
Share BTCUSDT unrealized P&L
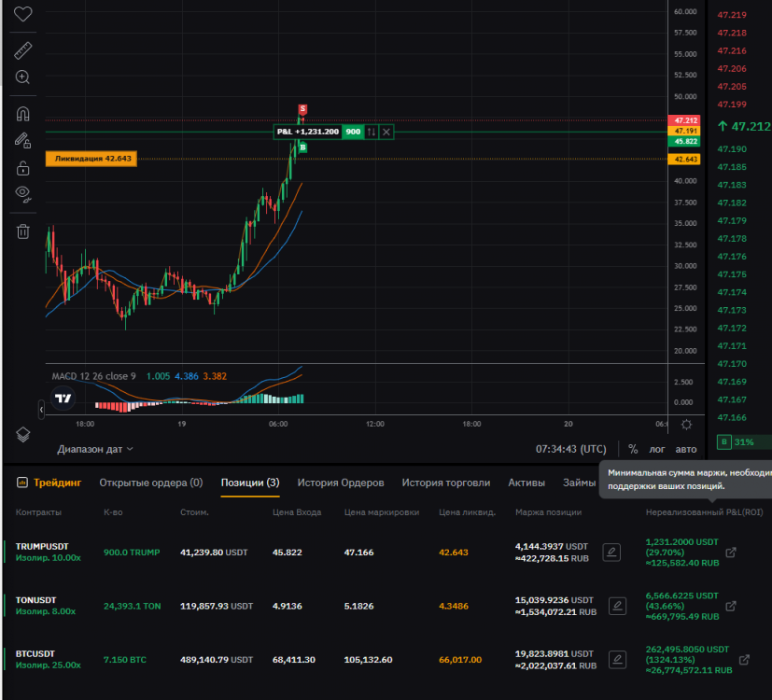744,659
